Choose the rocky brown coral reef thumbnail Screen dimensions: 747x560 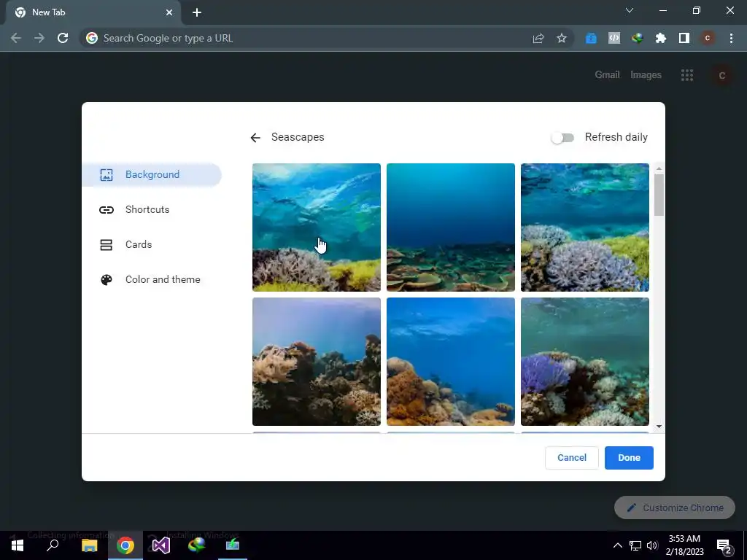pos(317,362)
